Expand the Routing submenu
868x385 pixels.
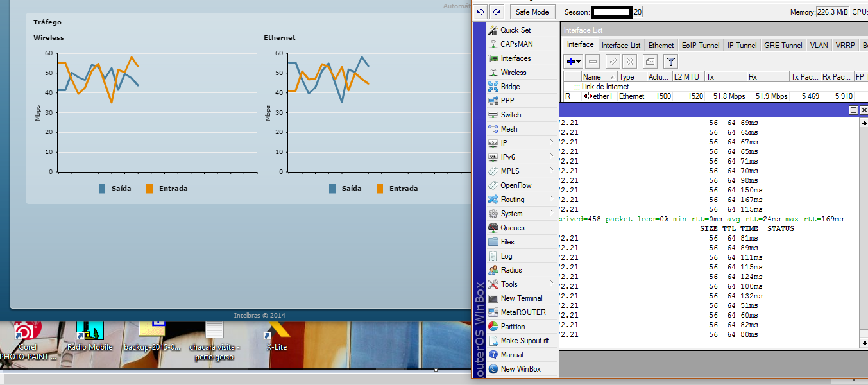point(521,200)
